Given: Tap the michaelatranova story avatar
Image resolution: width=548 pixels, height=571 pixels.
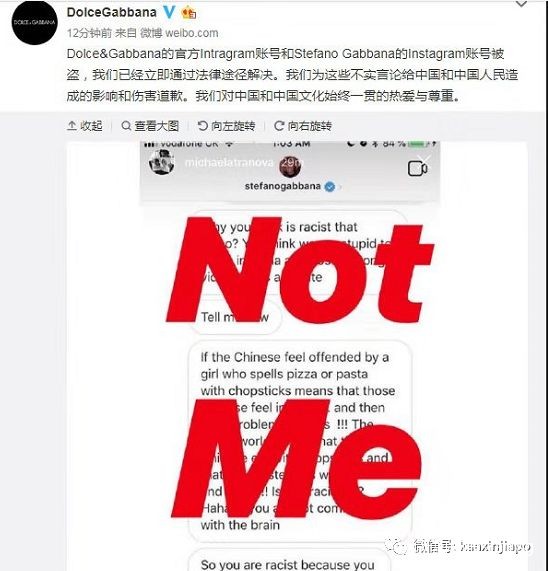Looking at the screenshot, I should point(161,162).
